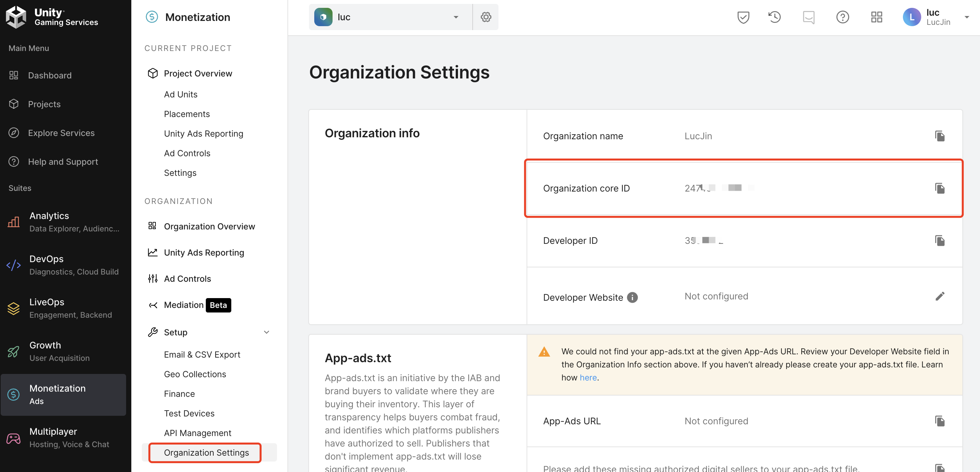Click the help question mark icon
Screen dimensions: 980x472
pos(842,17)
